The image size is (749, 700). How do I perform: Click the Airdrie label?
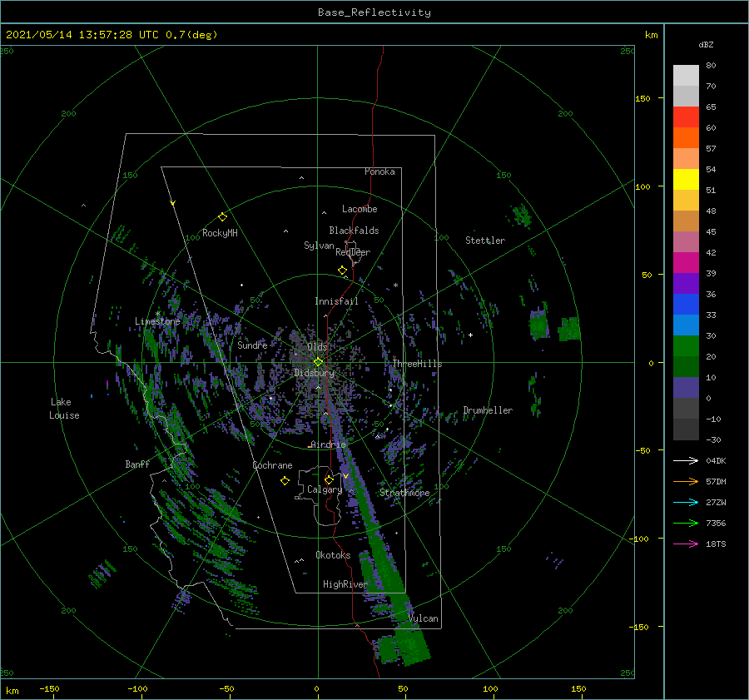click(328, 444)
